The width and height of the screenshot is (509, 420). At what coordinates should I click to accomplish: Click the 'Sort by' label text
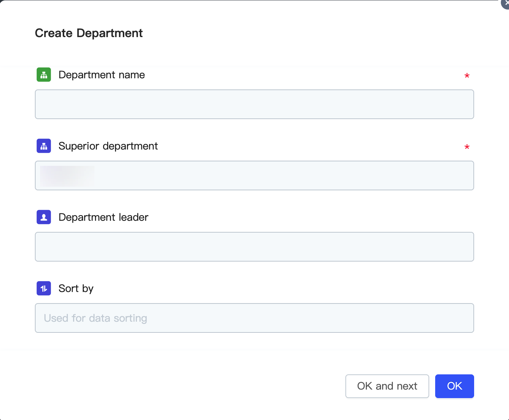[76, 289]
